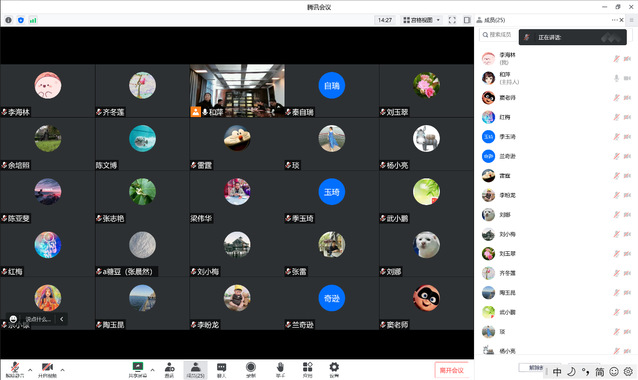Click the search members field
The height and width of the screenshot is (380, 638).
point(499,35)
